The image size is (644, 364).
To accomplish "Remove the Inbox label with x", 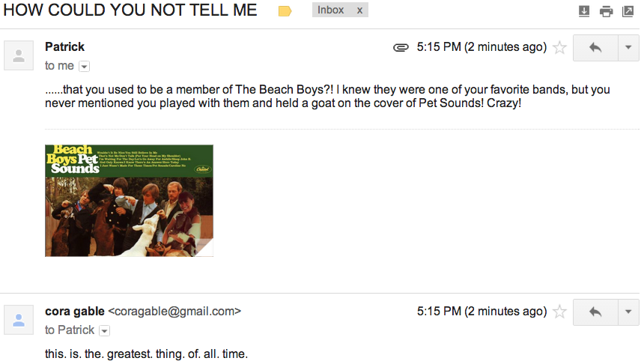I will 359,10.
